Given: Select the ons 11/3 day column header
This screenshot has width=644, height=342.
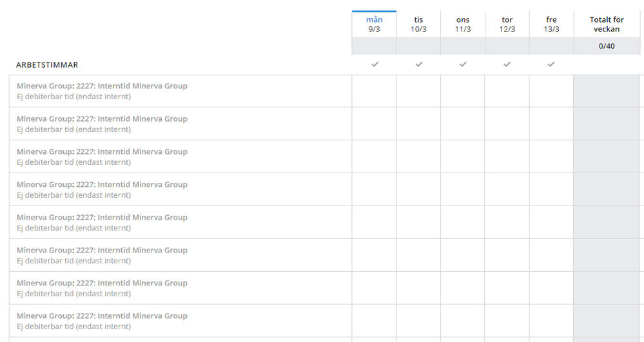Looking at the screenshot, I should pos(463,24).
